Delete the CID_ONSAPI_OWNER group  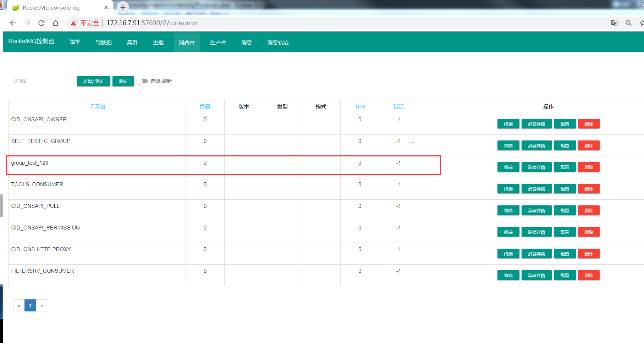tap(589, 124)
